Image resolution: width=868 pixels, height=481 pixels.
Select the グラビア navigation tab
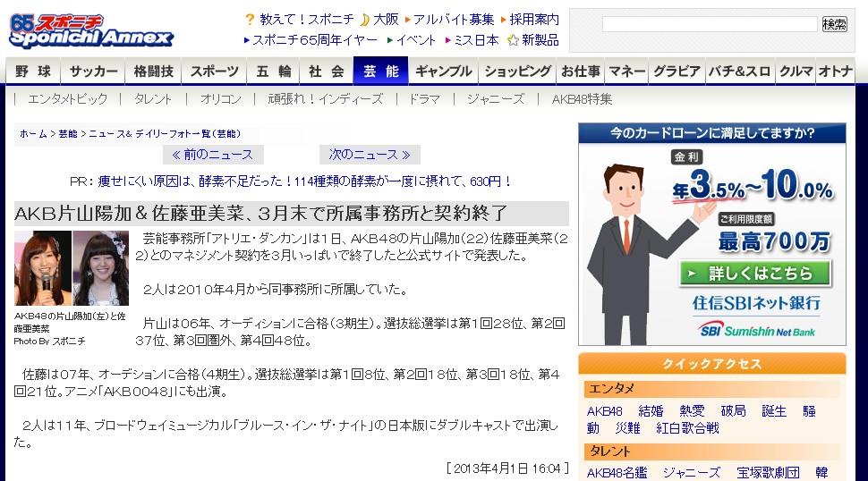click(677, 72)
